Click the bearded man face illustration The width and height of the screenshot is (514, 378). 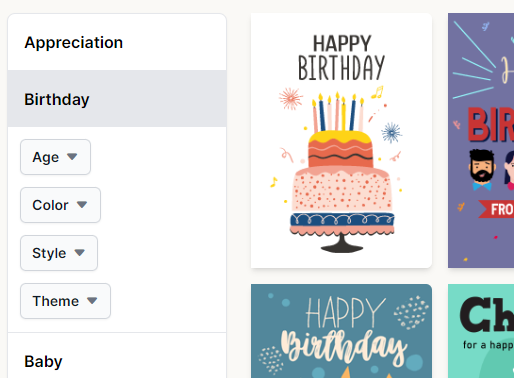(x=482, y=170)
